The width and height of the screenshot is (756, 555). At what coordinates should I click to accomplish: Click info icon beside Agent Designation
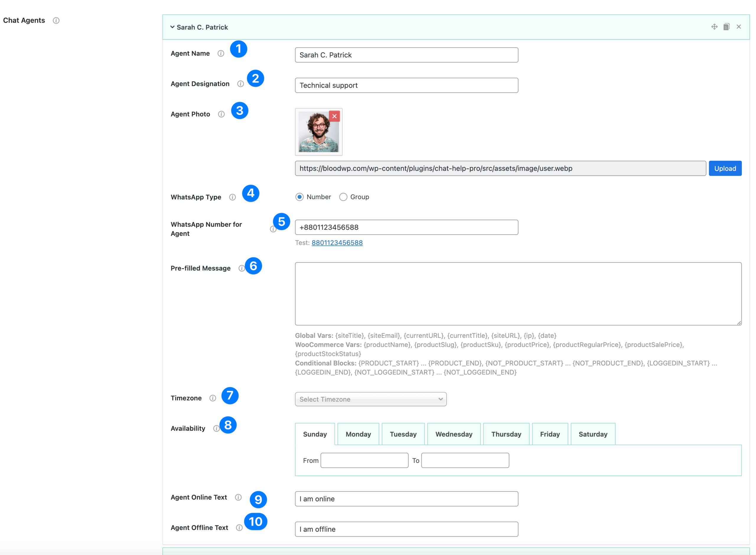click(x=240, y=84)
